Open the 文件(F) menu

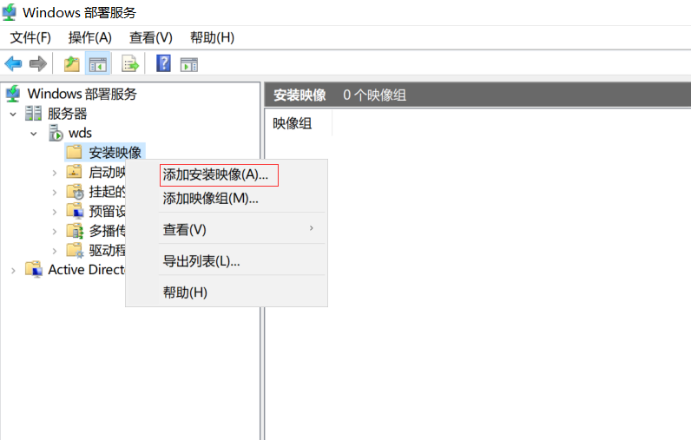pyautogui.click(x=30, y=37)
